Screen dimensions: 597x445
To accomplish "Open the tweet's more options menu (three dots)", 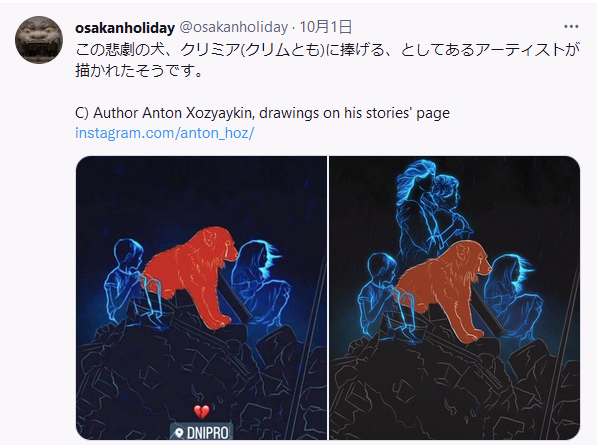I will click(x=571, y=27).
